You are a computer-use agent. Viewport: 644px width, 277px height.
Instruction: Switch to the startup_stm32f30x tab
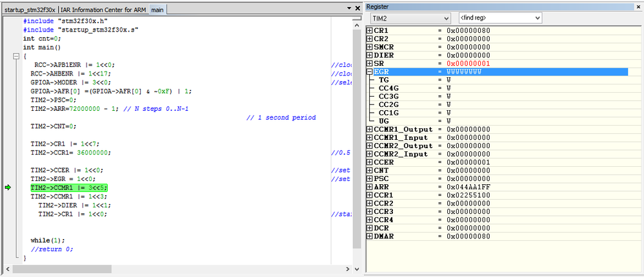[x=30, y=10]
